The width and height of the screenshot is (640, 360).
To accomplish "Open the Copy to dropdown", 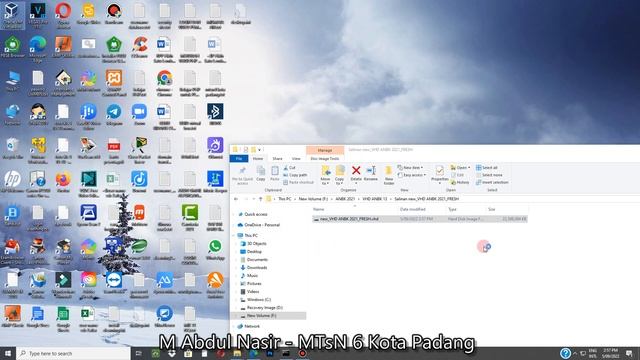I will [x=340, y=175].
